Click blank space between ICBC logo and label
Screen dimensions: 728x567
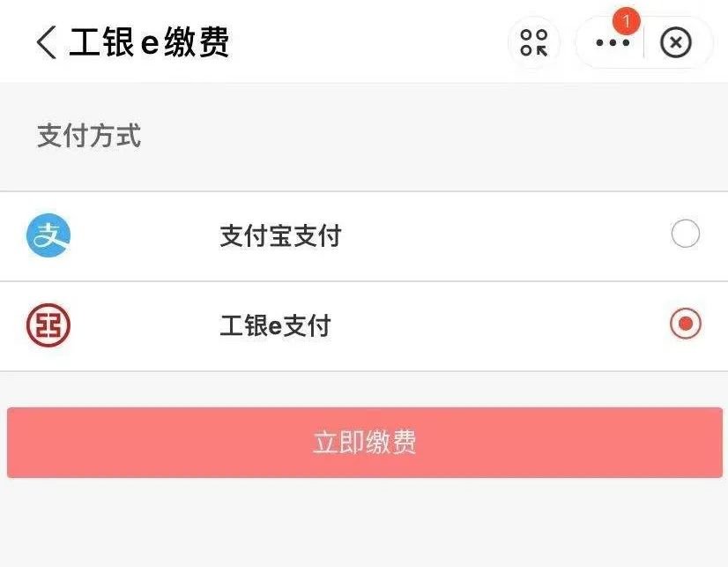click(x=145, y=326)
